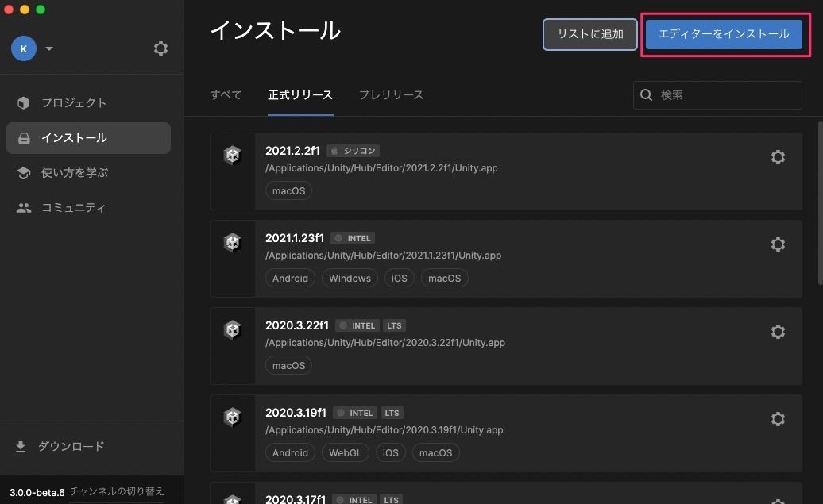Switch to 正式リリース tab
The width and height of the screenshot is (823, 504).
pyautogui.click(x=300, y=95)
